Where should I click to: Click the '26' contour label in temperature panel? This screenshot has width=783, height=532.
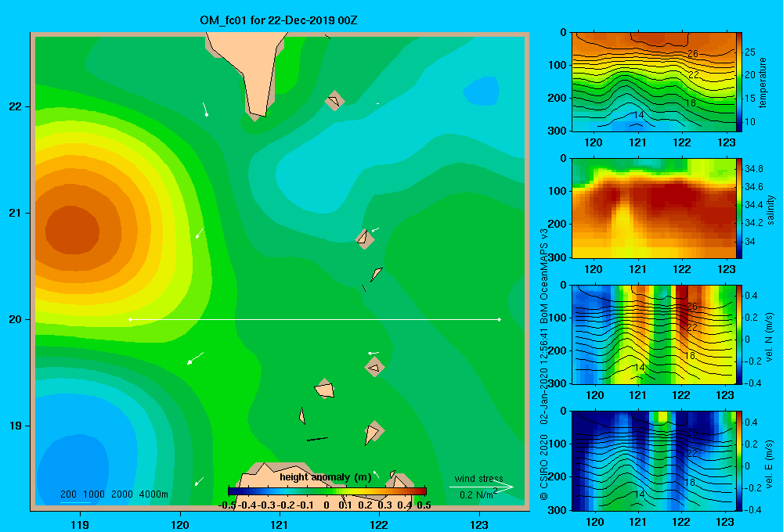[693, 54]
